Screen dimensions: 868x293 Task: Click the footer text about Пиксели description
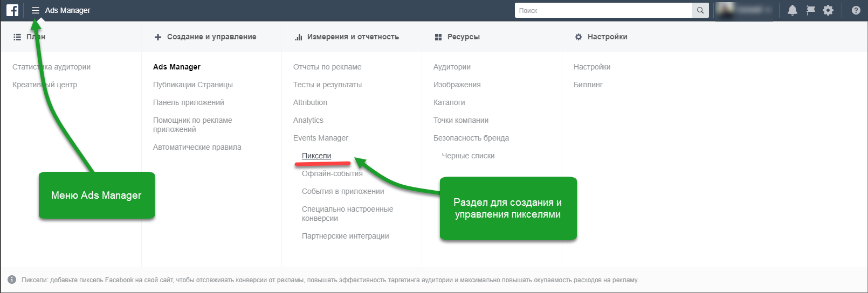click(330, 280)
